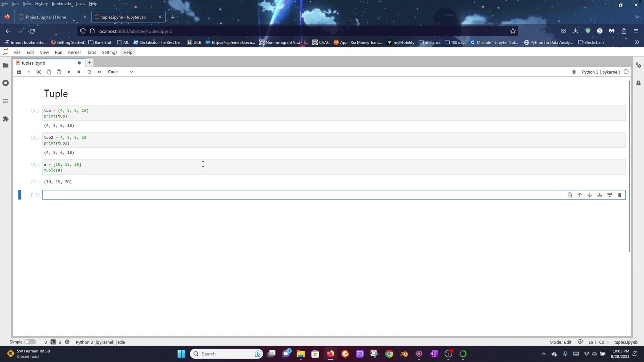
Task: Open a new Firefox browser tab
Action: click(172, 17)
